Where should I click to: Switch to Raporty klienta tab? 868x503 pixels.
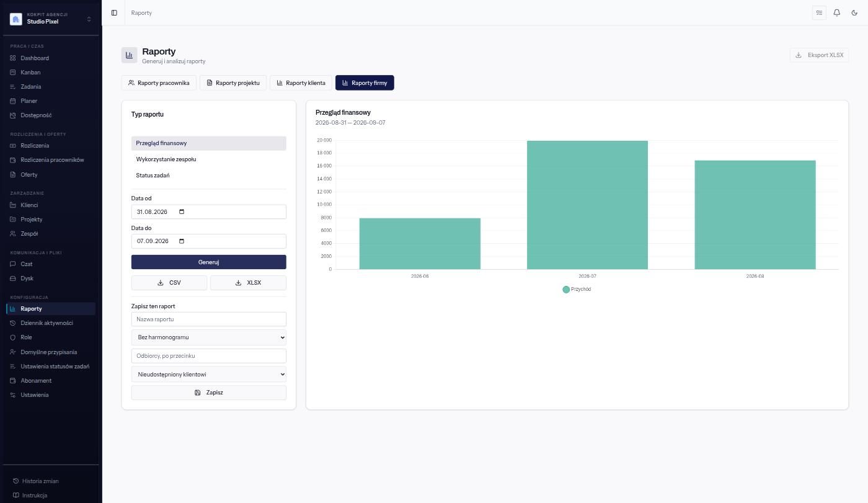pos(301,83)
